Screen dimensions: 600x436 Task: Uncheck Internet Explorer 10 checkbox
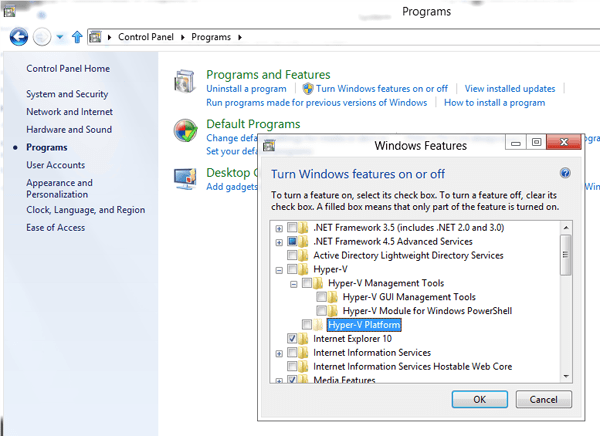coord(292,338)
